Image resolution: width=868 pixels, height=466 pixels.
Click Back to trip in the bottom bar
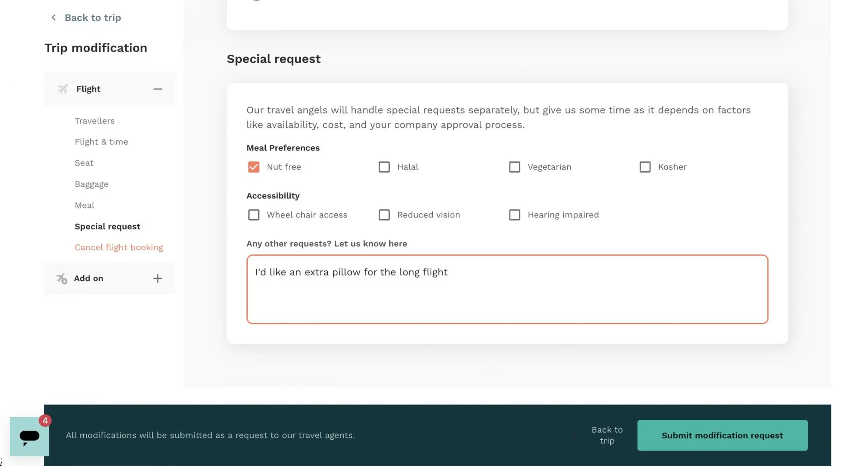coord(607,435)
